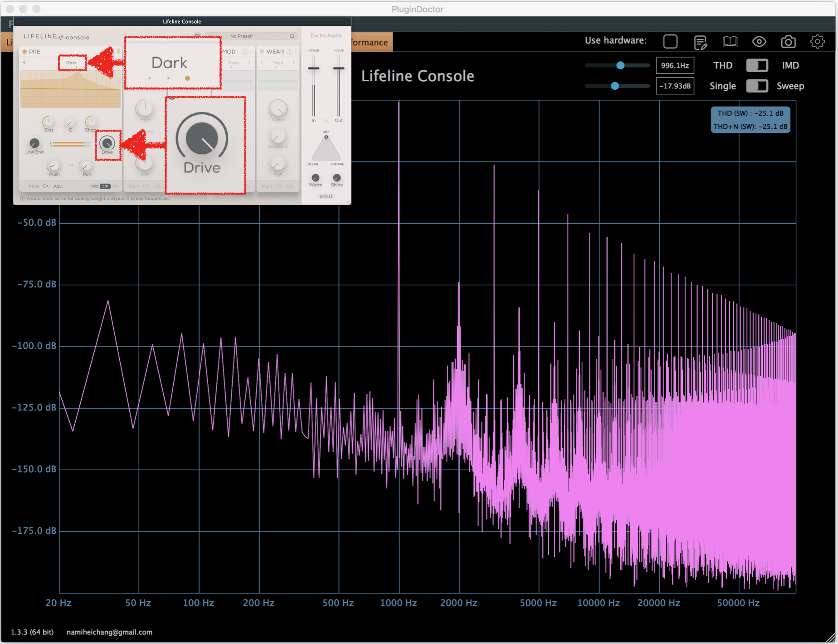Image resolution: width=838 pixels, height=644 pixels.
Task: Toggle the PRE module enable dot
Action: (x=24, y=51)
